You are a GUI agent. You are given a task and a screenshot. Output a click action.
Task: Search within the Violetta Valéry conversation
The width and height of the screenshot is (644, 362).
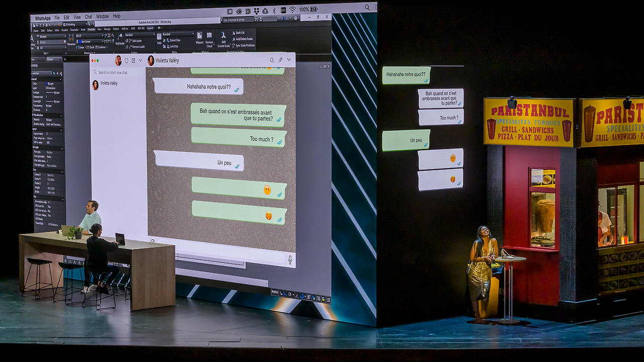272,60
